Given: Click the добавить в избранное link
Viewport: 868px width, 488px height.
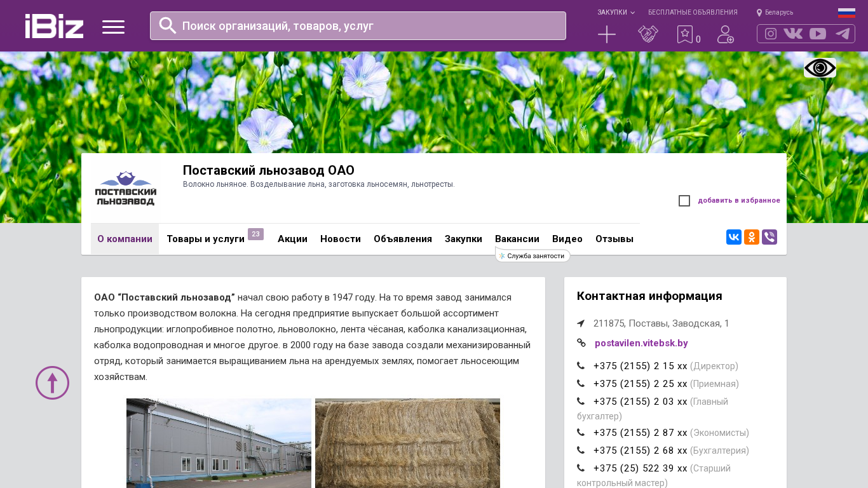Looking at the screenshot, I should (x=739, y=200).
